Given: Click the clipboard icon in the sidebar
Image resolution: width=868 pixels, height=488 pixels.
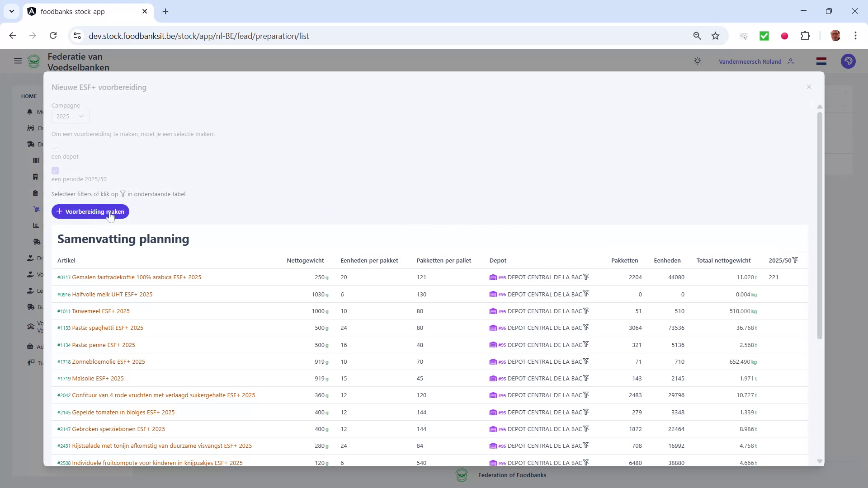Looking at the screenshot, I should [x=36, y=193].
